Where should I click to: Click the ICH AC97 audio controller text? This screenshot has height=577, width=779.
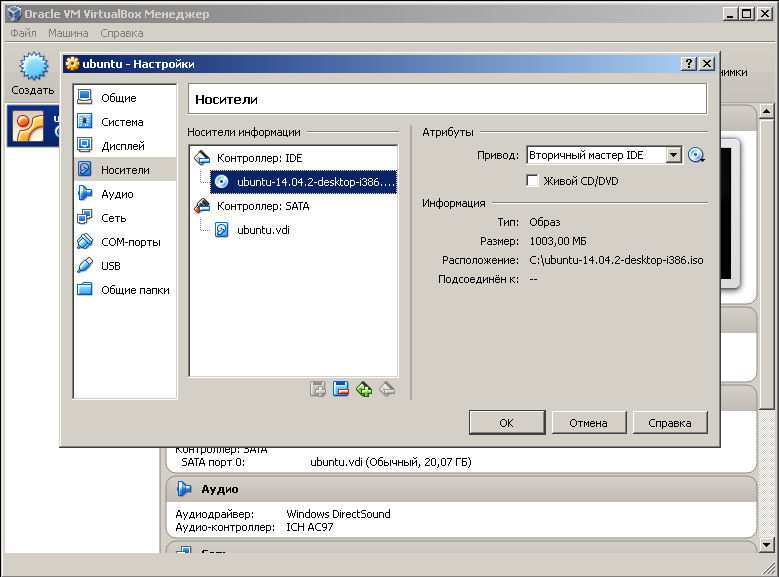pyautogui.click(x=310, y=527)
